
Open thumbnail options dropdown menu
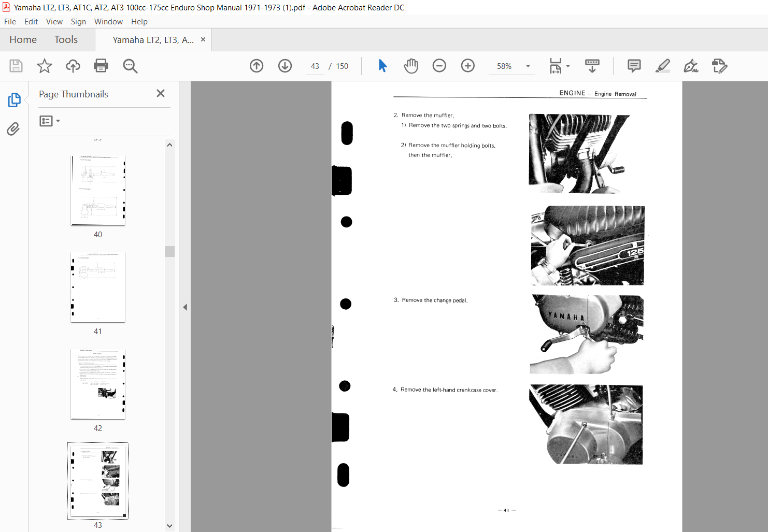(x=50, y=121)
